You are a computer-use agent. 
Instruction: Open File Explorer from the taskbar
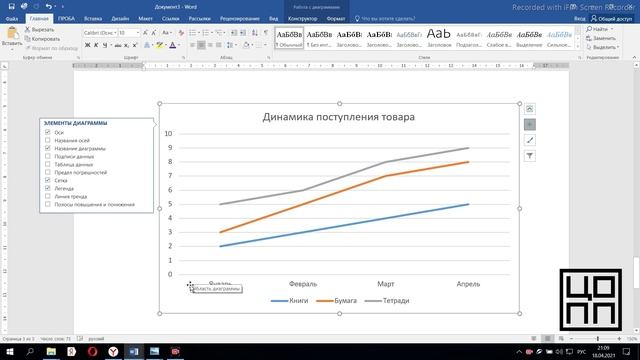tap(51, 351)
